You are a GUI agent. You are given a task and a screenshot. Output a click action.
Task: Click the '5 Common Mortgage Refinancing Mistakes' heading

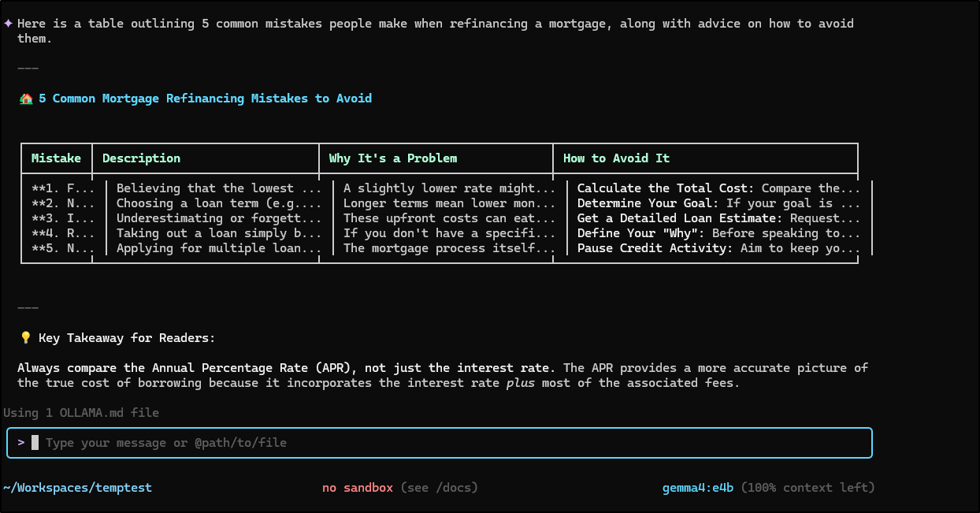[205, 99]
